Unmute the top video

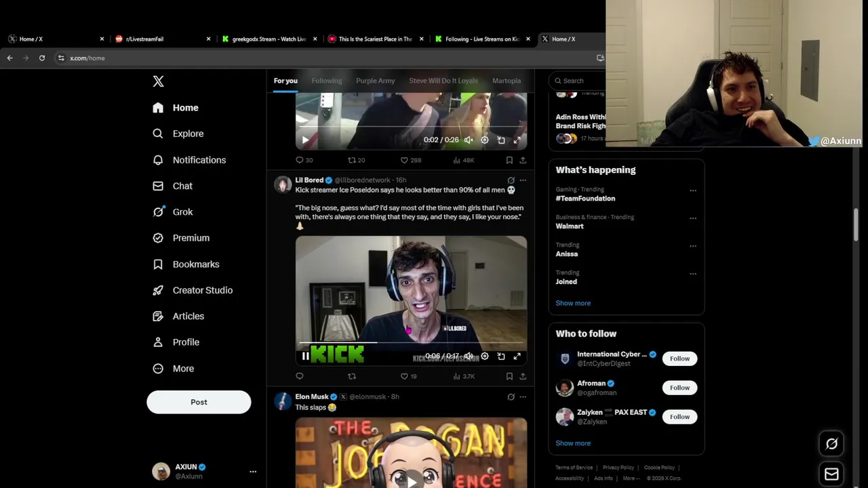point(469,140)
